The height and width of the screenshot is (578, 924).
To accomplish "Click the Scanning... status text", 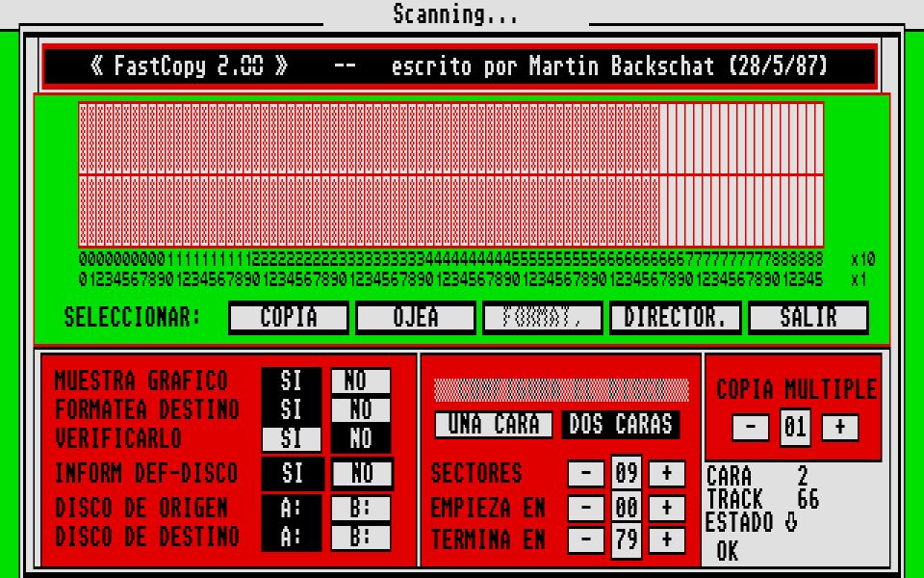I will click(x=455, y=14).
